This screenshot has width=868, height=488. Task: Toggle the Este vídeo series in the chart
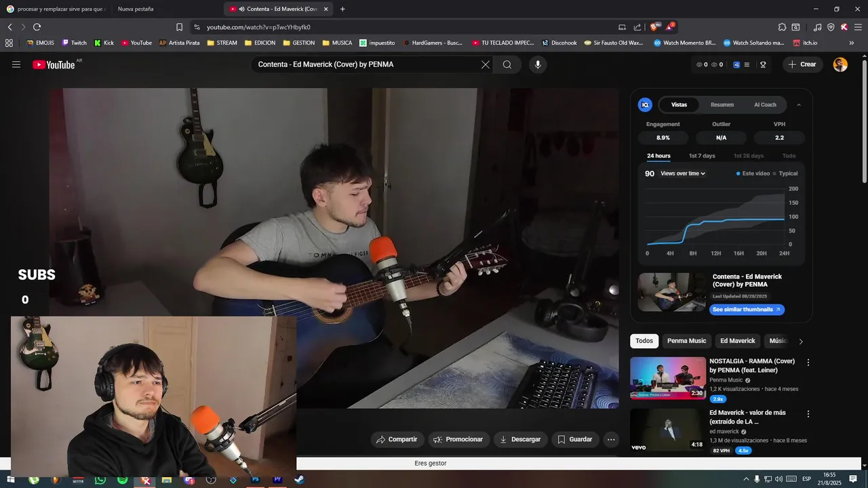click(753, 174)
